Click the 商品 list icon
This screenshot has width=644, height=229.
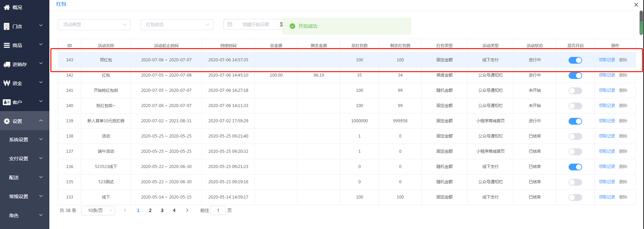[x=6, y=45]
